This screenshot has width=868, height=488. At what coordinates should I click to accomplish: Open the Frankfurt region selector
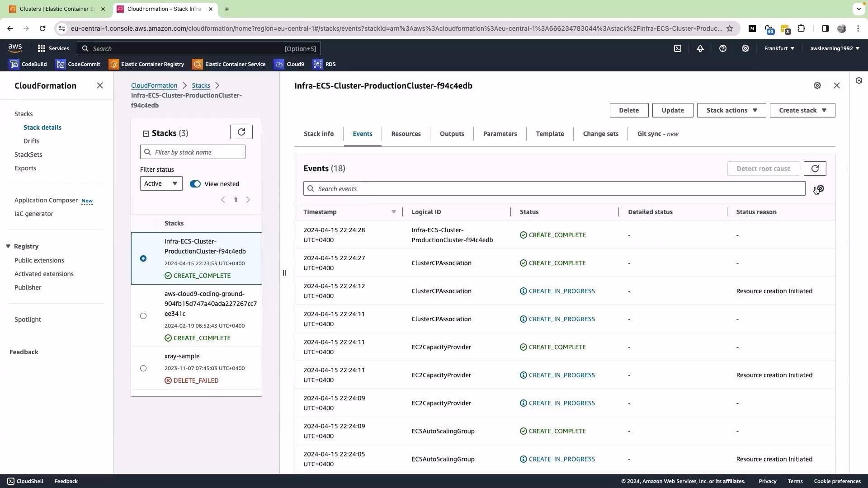pos(779,48)
